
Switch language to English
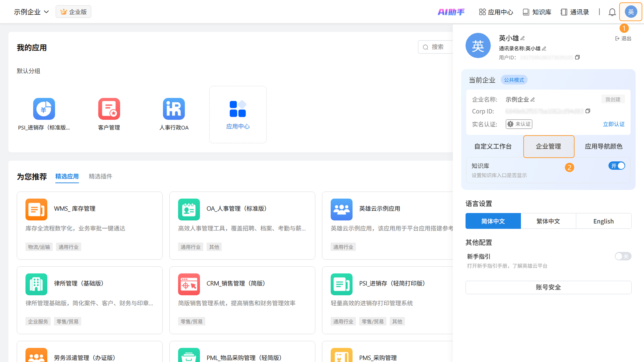tap(603, 221)
